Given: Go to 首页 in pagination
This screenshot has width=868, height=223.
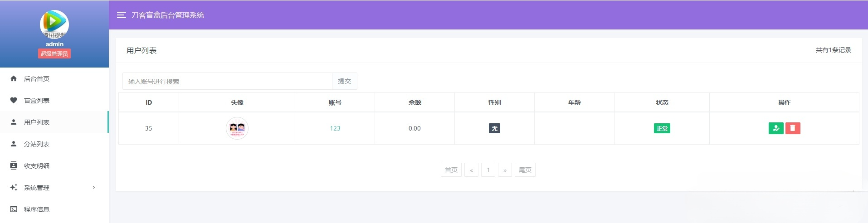Looking at the screenshot, I should pos(451,170).
